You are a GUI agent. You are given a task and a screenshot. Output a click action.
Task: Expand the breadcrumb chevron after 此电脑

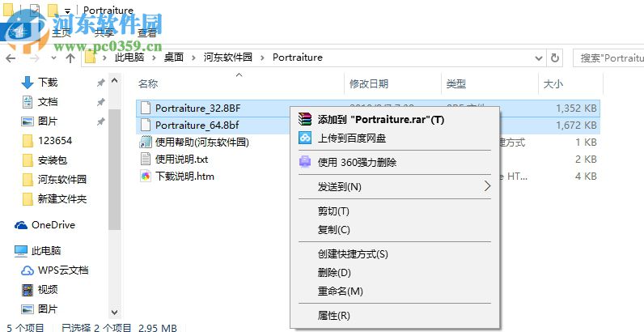(154, 58)
